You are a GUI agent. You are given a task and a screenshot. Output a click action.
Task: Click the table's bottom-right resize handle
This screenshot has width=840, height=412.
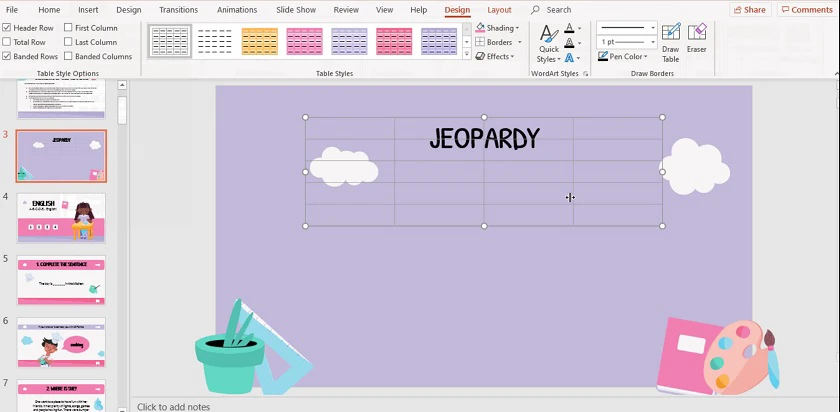pyautogui.click(x=662, y=226)
